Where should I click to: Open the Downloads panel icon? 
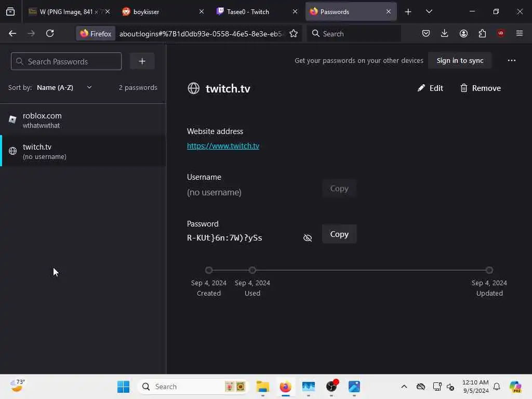[445, 33]
